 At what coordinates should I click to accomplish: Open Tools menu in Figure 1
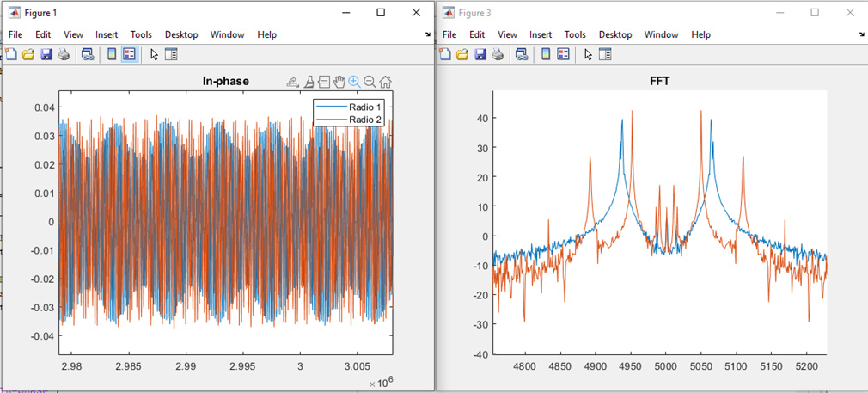[141, 34]
